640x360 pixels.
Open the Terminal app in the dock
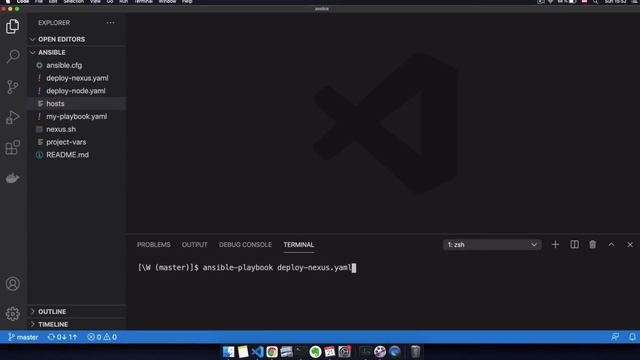pos(301,351)
